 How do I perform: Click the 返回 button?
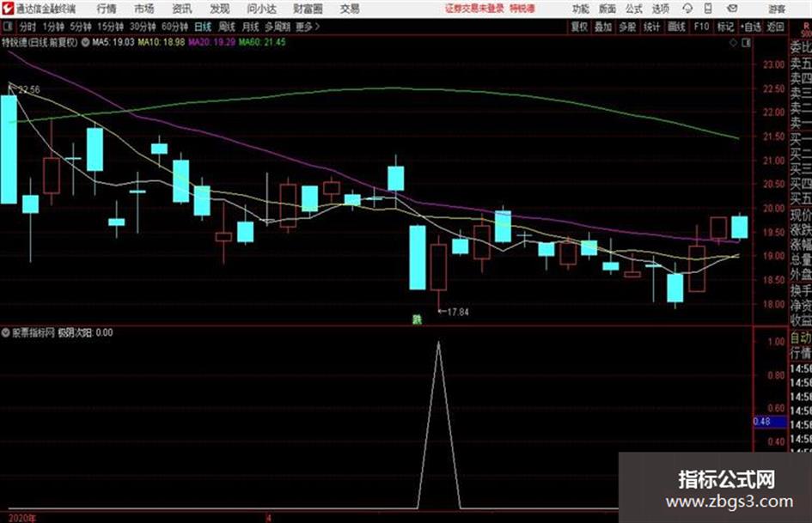pyautogui.click(x=775, y=27)
